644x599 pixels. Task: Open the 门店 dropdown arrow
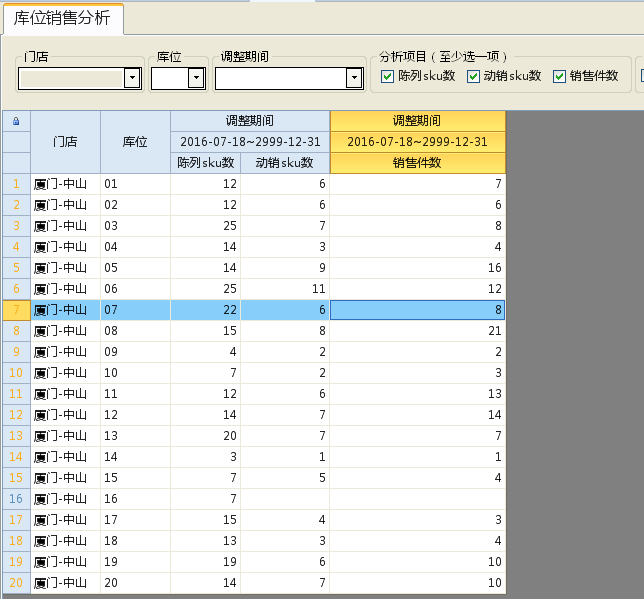click(132, 78)
